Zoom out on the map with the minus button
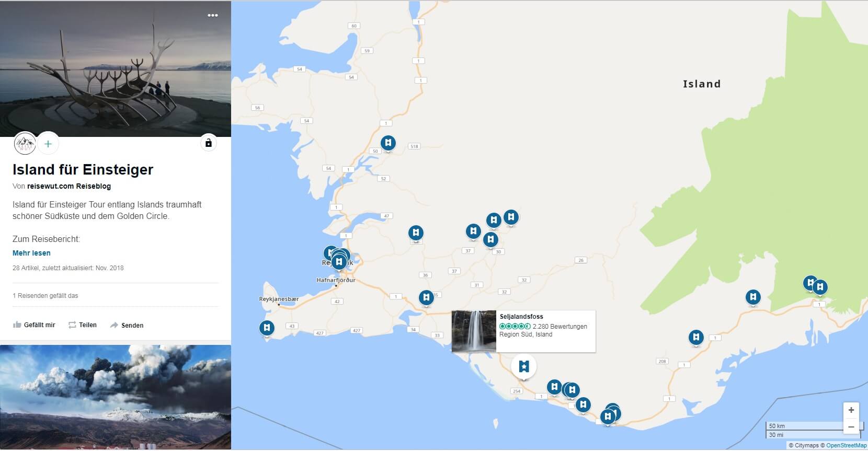The image size is (868, 451). click(x=851, y=427)
